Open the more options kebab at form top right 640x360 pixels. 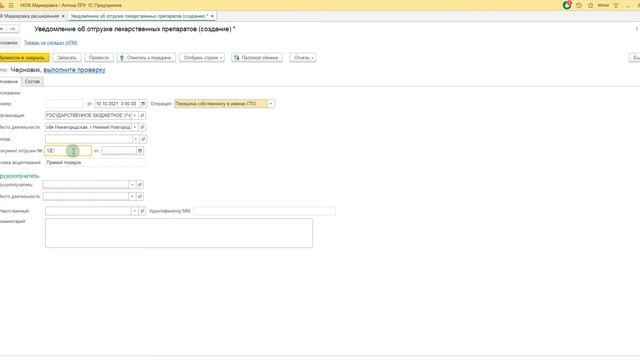tap(636, 29)
